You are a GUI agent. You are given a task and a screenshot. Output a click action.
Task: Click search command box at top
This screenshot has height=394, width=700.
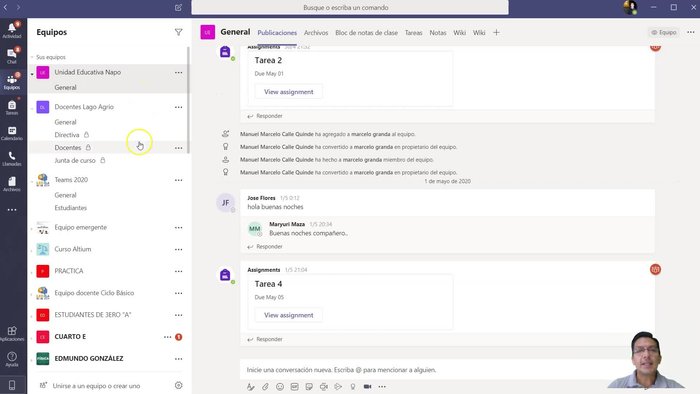click(350, 8)
